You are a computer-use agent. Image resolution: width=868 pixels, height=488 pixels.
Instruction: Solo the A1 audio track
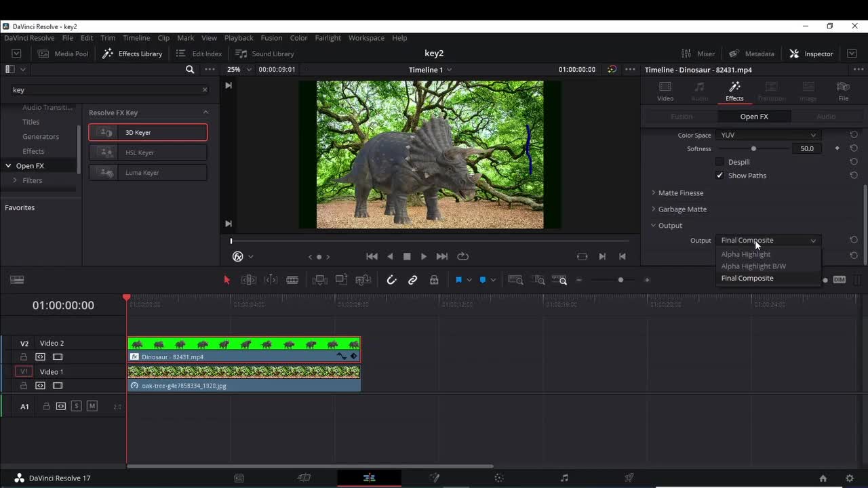[x=76, y=406]
